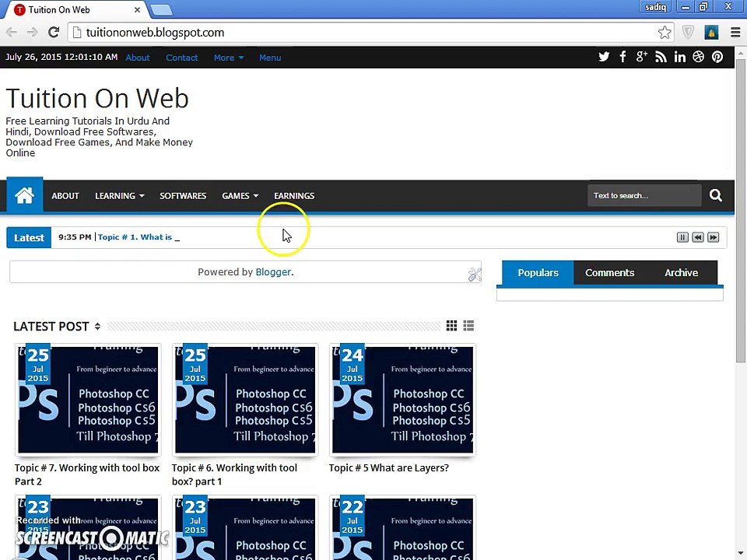Click the wrench edit widget icon
This screenshot has height=560, width=747.
click(475, 275)
